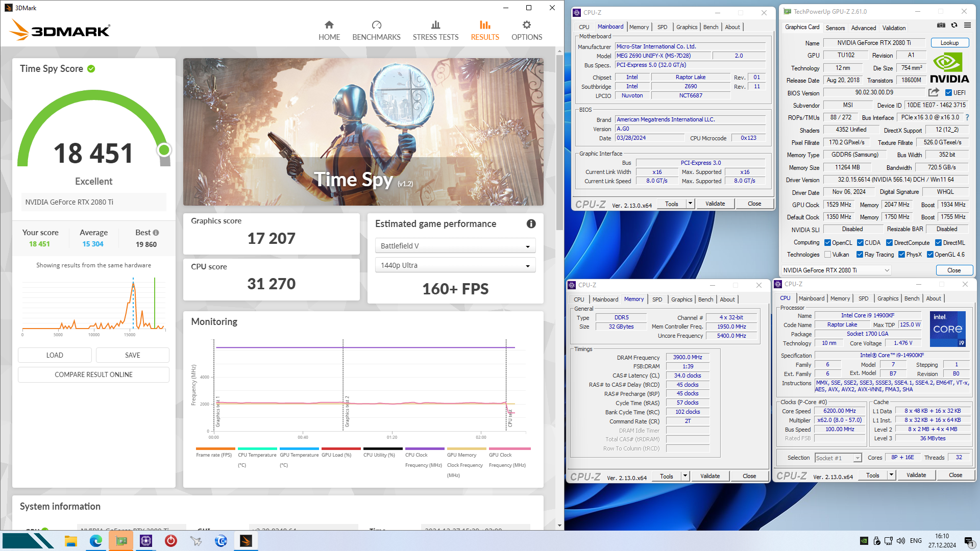
Task: Click the orange Frame rate legend swatch
Action: pos(215,449)
